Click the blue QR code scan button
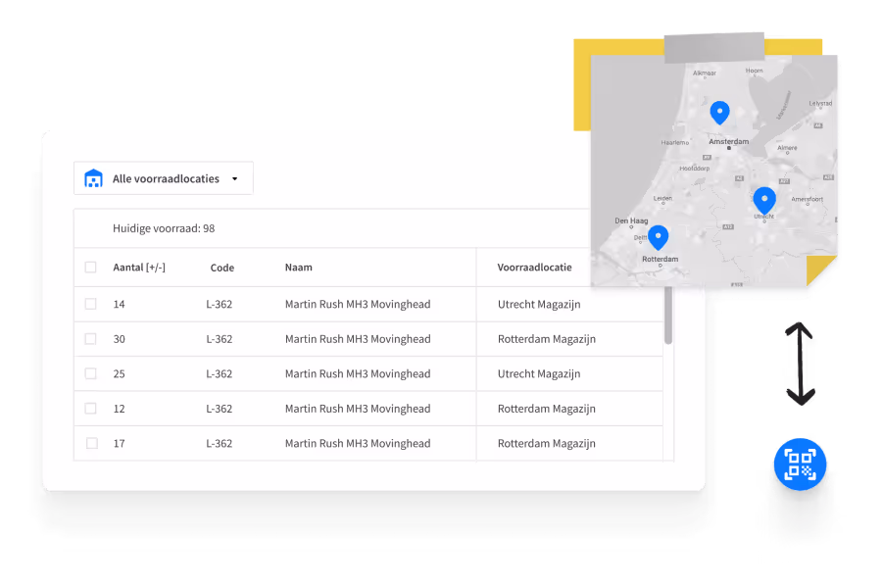The width and height of the screenshot is (882, 588). [x=800, y=465]
